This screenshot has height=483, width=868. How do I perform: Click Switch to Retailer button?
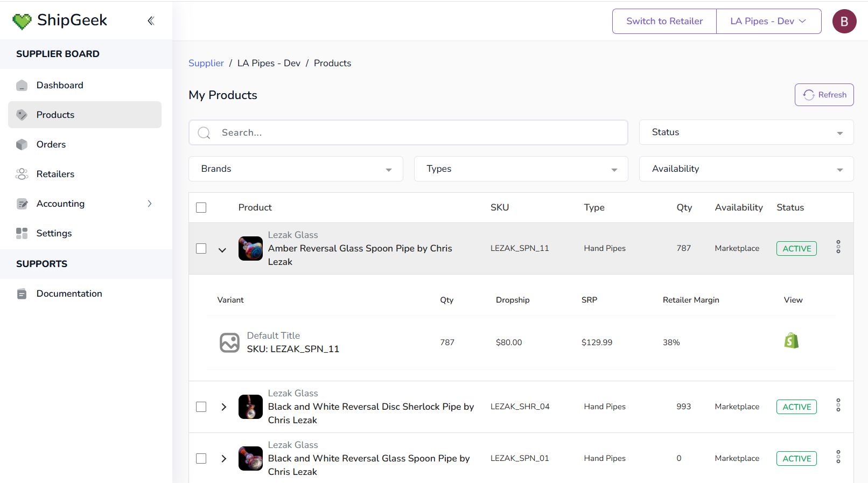(664, 21)
